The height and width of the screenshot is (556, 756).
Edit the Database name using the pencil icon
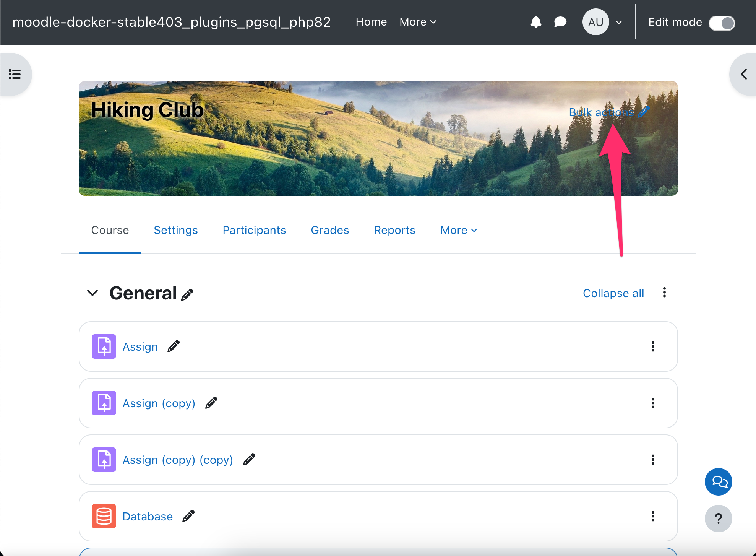click(x=188, y=516)
